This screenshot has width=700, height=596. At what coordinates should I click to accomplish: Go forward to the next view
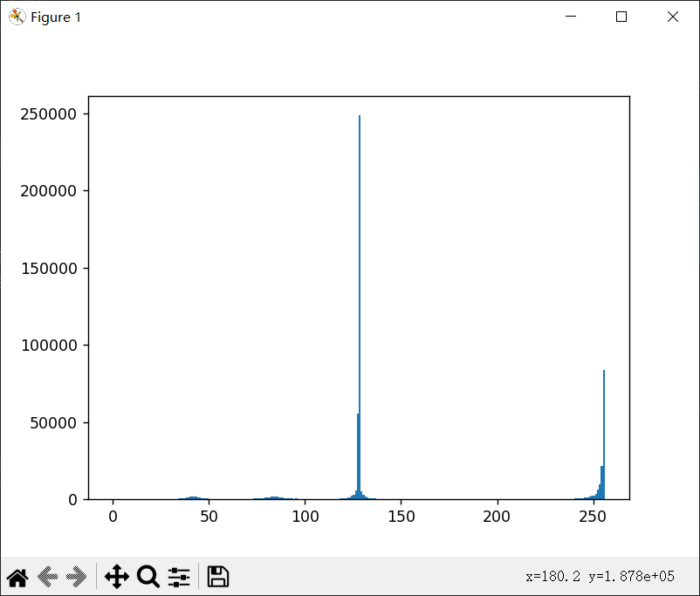point(76,577)
